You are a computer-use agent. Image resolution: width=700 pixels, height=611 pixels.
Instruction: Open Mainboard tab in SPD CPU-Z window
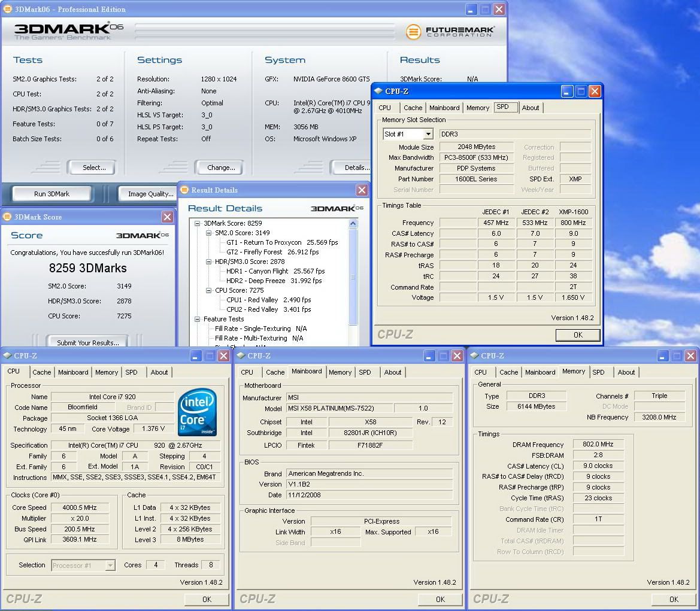444,108
